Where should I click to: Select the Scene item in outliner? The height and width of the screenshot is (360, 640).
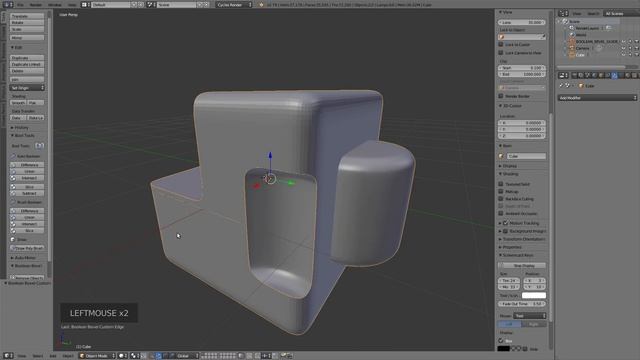[574, 21]
